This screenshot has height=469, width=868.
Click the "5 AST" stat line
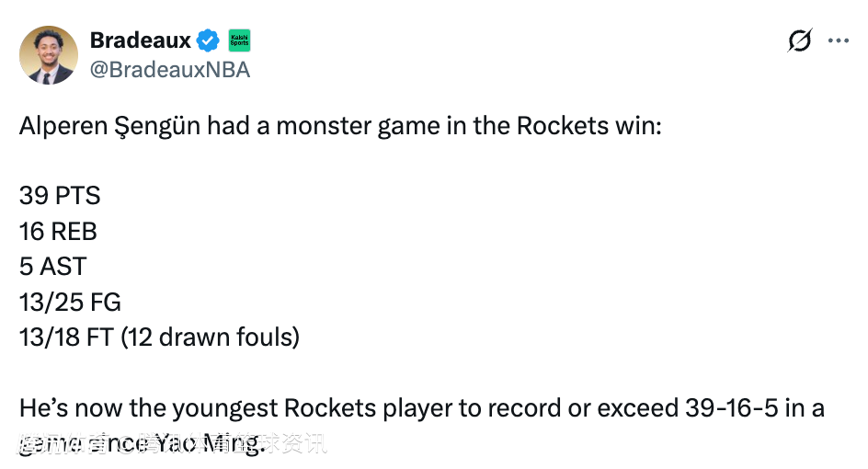[x=52, y=267]
